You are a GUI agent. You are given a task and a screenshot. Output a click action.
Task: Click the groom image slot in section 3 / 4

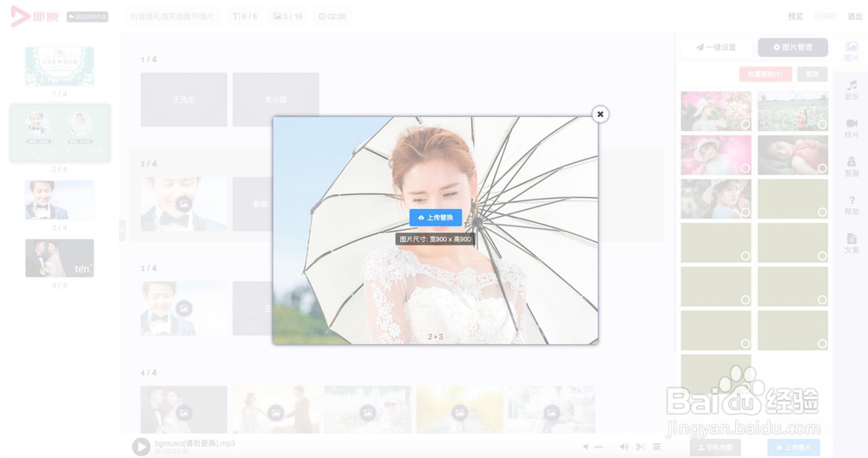coord(184,309)
